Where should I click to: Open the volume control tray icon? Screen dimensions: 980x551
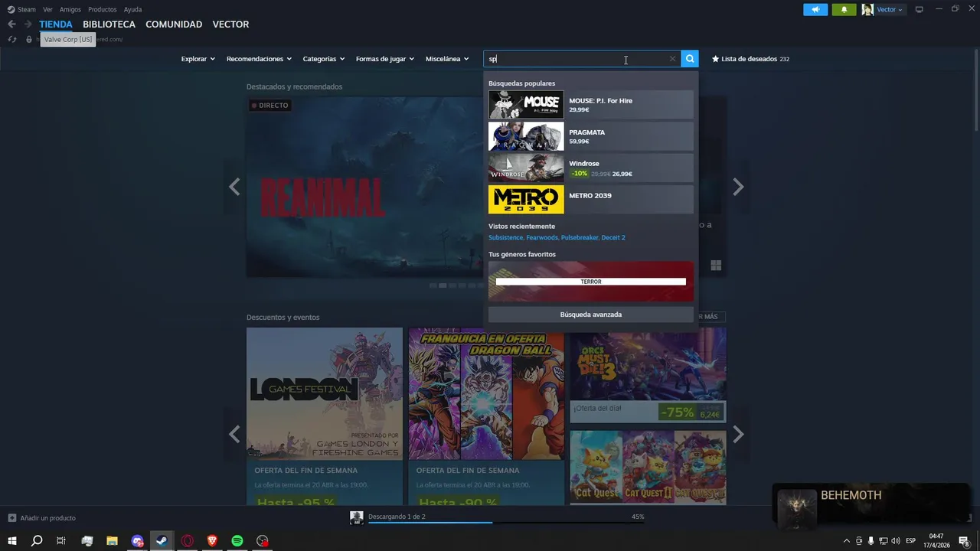pyautogui.click(x=895, y=541)
